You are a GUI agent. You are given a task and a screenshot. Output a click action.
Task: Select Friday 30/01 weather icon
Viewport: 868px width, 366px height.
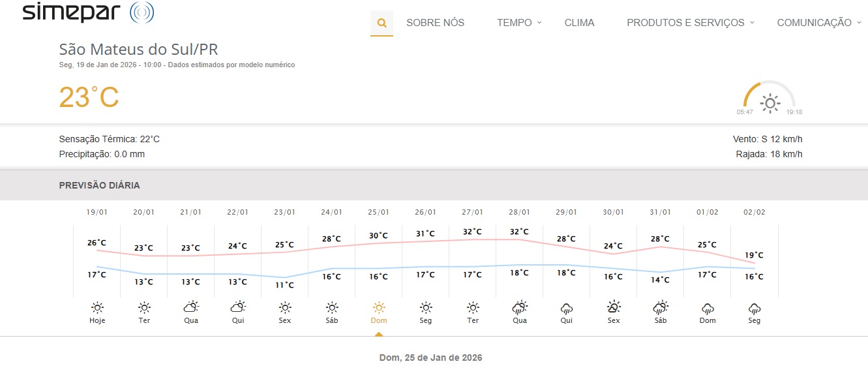pos(614,307)
